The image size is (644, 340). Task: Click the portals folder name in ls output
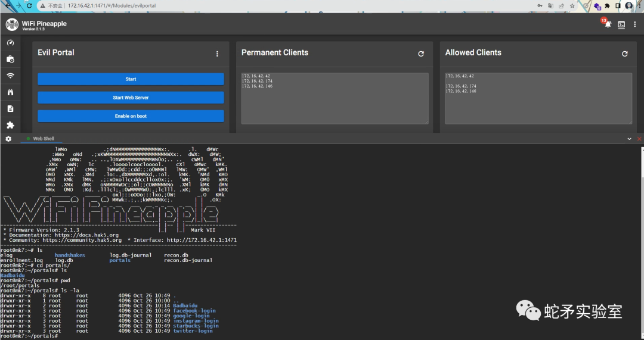[120, 260]
